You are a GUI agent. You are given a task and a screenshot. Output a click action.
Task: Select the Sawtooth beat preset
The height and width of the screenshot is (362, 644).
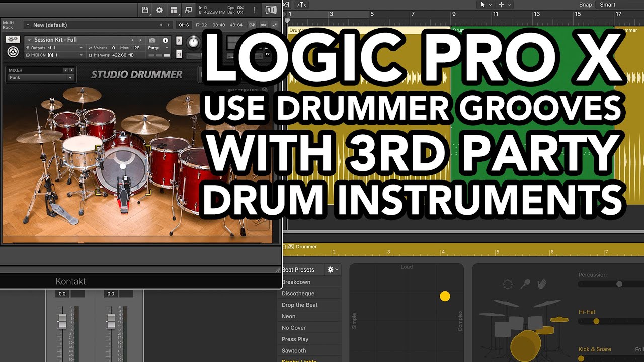294,351
